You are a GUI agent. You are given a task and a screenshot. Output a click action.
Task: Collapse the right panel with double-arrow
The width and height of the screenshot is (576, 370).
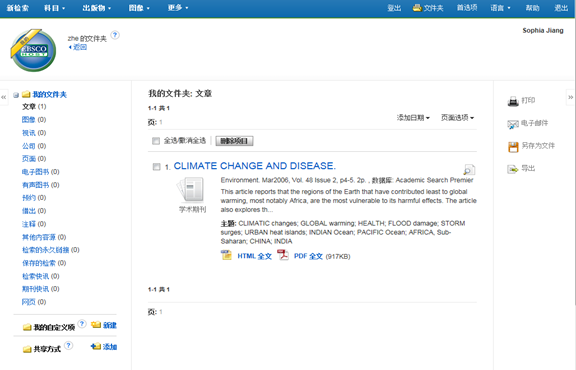click(570, 97)
